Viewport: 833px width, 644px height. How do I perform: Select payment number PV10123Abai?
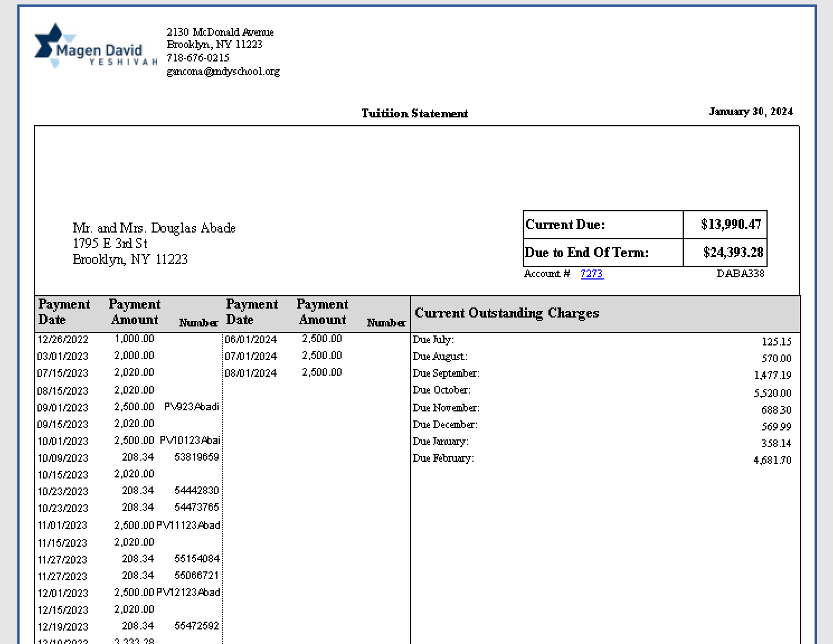[x=190, y=440]
